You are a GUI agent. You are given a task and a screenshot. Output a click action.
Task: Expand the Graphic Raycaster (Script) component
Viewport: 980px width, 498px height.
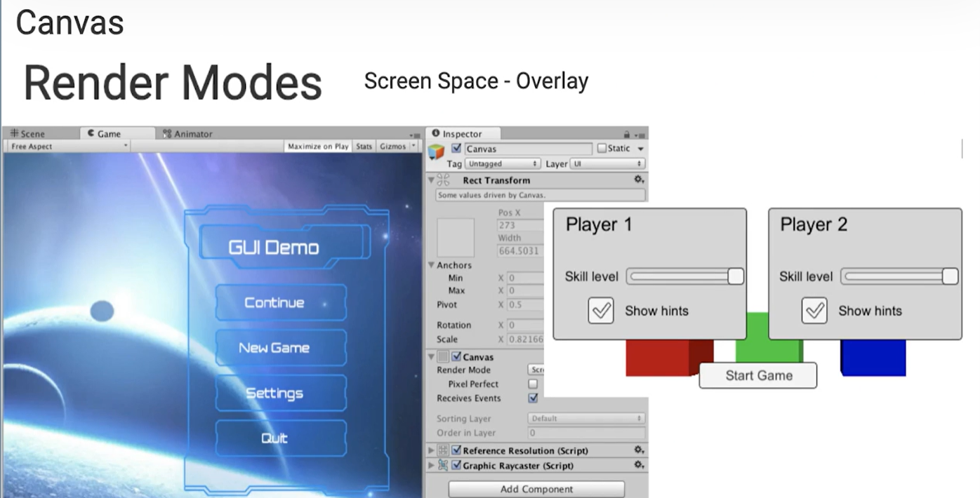(431, 466)
